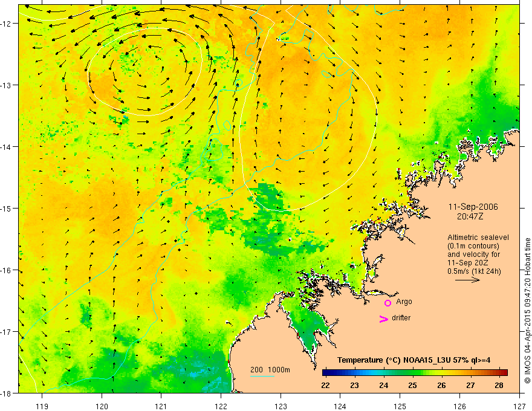Click the '0.5m/s (1kt 24h)' text

474,271
